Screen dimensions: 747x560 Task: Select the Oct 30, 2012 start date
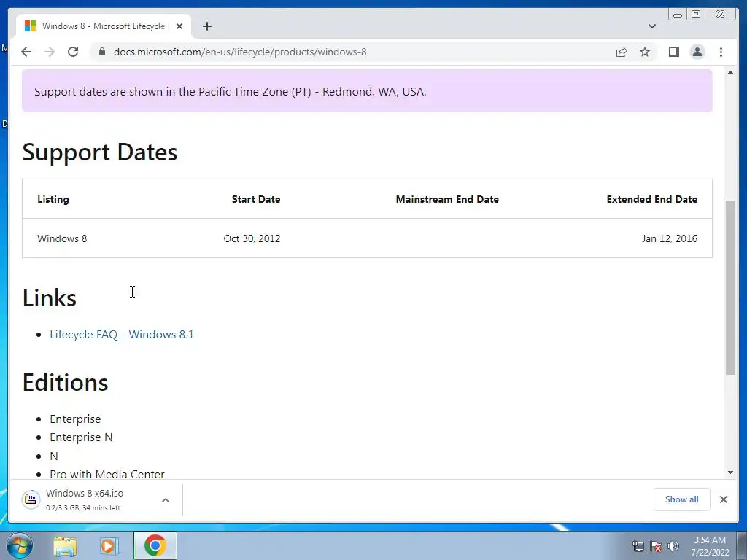coord(252,238)
